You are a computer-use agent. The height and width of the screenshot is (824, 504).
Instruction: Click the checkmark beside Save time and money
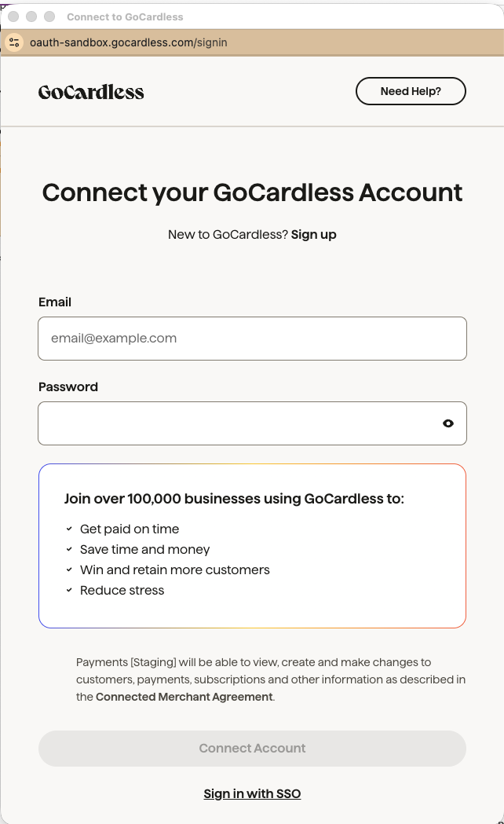(x=69, y=550)
